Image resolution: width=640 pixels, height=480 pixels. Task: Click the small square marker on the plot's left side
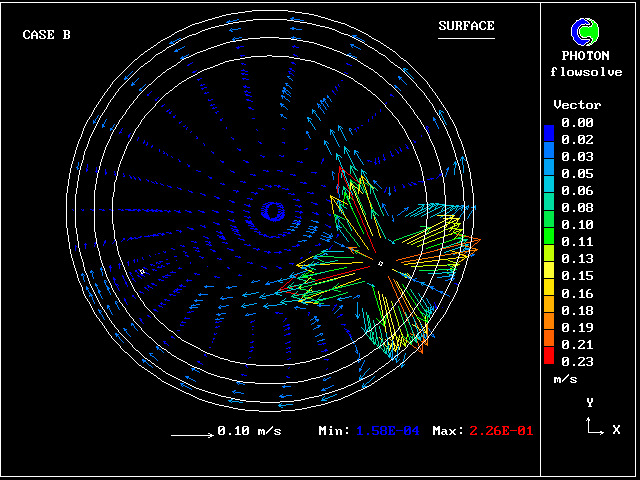tap(143, 271)
